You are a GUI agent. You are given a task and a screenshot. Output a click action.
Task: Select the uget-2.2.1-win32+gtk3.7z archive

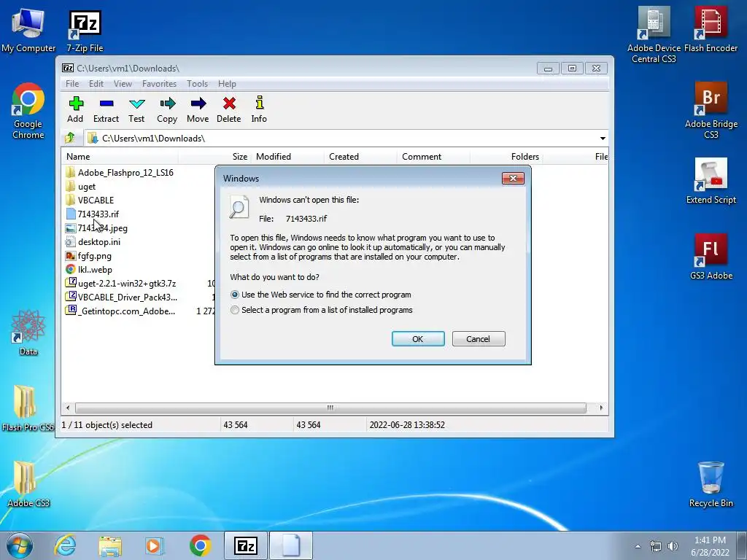[x=127, y=284]
